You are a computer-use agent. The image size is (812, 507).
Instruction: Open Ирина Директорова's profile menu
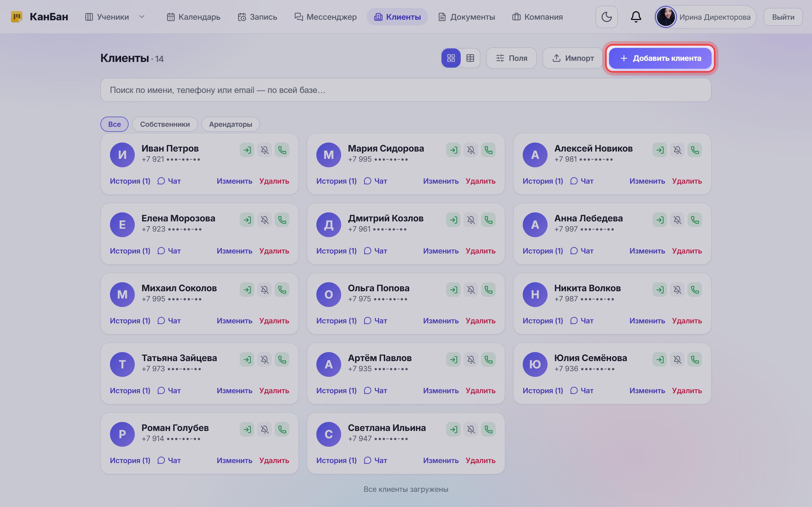tap(705, 17)
